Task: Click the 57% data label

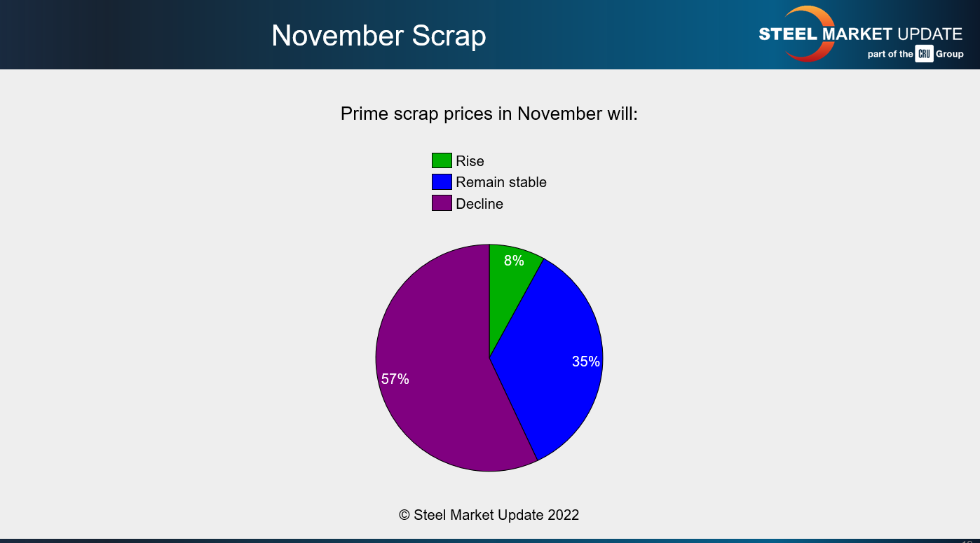Action: (x=395, y=379)
